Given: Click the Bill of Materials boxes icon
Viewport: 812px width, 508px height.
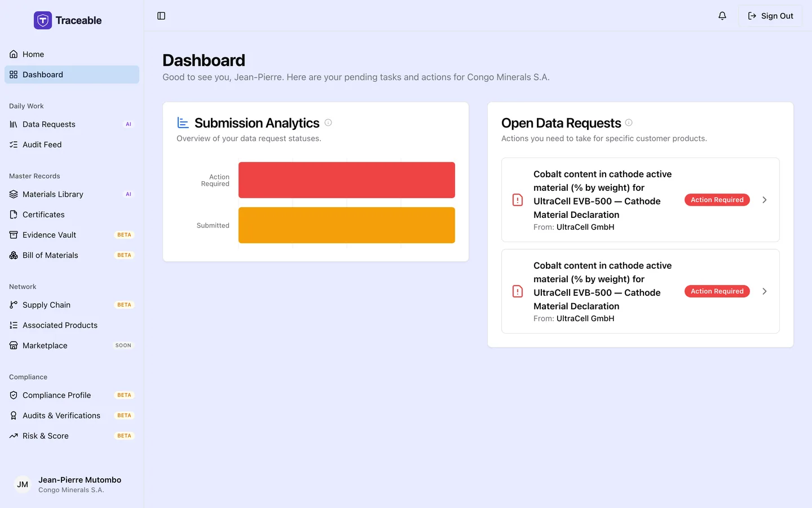Looking at the screenshot, I should (x=14, y=255).
